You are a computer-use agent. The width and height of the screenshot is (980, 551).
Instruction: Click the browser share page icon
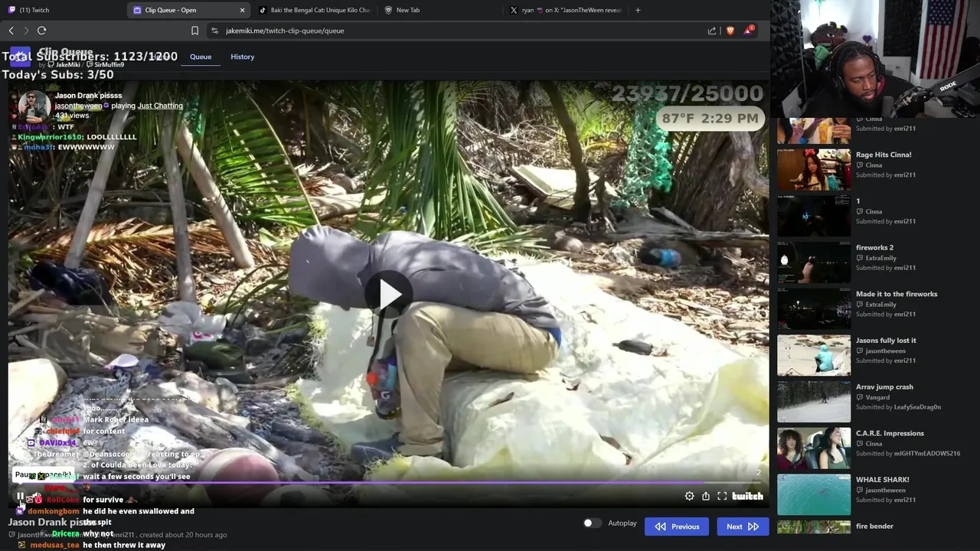tap(712, 31)
